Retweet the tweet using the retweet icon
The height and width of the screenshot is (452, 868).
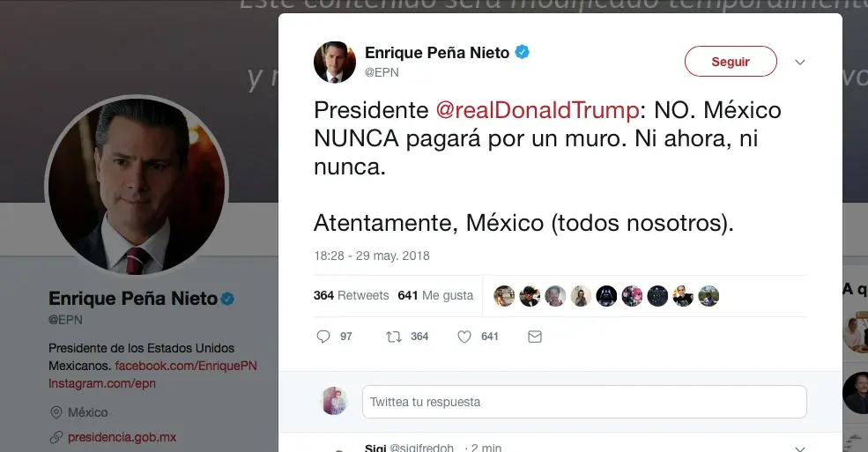tap(394, 337)
